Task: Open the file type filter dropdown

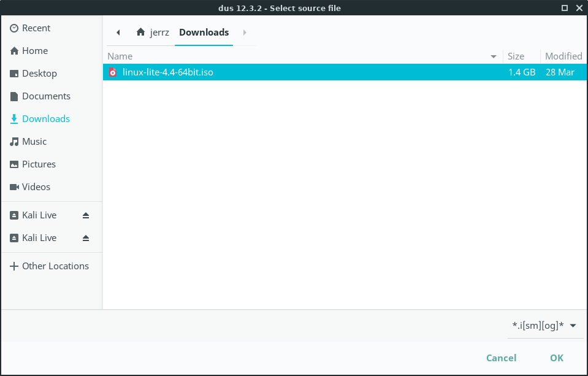Action: click(x=544, y=326)
